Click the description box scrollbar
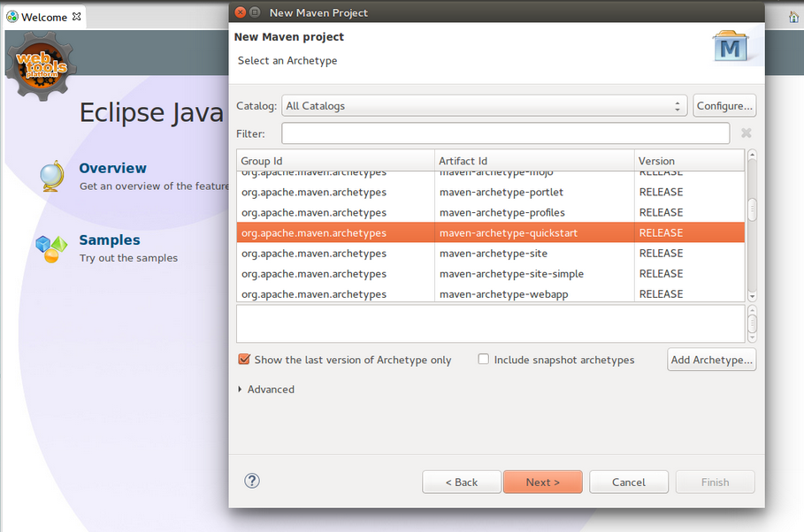The image size is (804, 532). 752,324
